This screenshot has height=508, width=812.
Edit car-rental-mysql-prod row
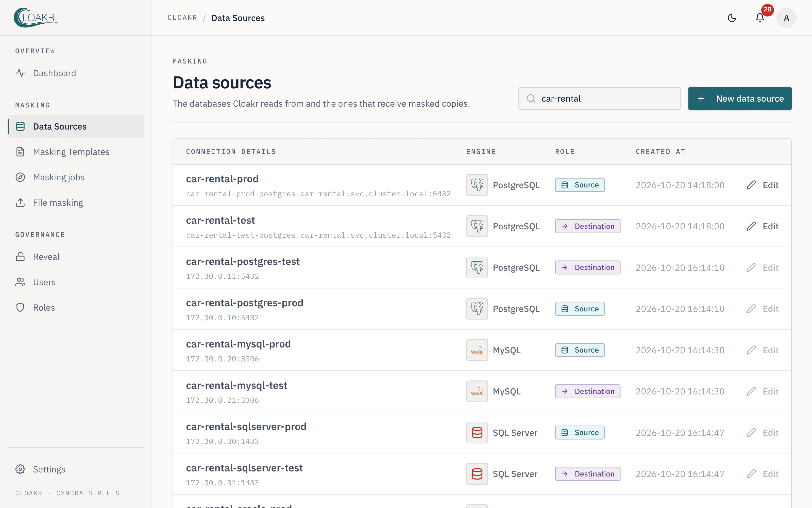(762, 350)
